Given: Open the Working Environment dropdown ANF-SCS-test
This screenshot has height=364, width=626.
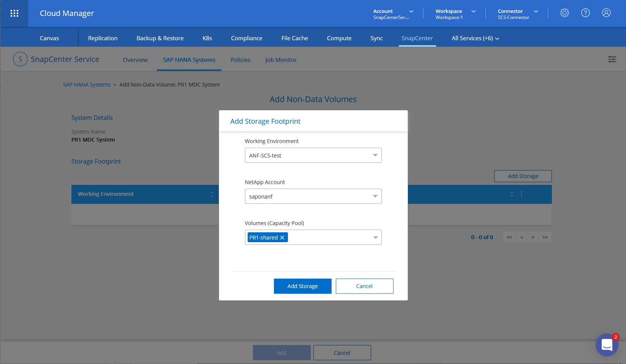Looking at the screenshot, I should pos(313,155).
